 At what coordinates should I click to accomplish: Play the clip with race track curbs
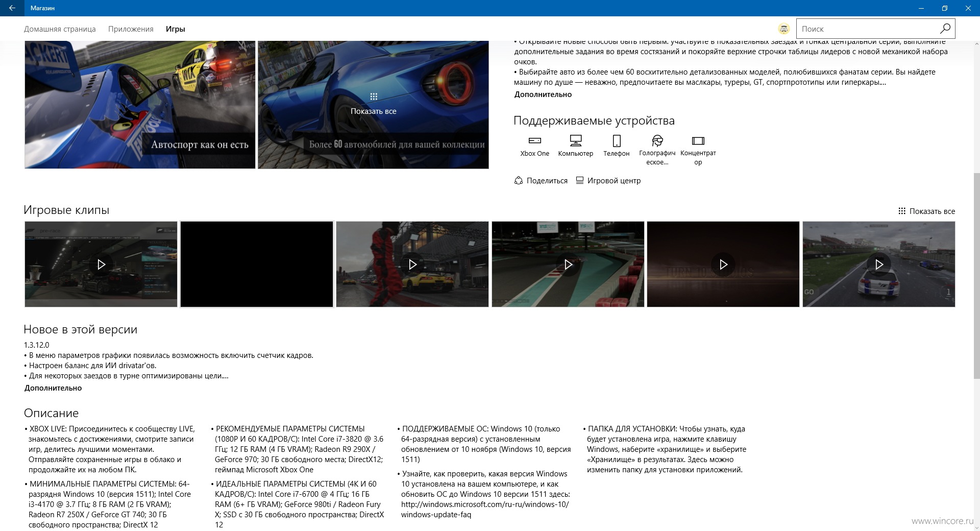(x=568, y=264)
